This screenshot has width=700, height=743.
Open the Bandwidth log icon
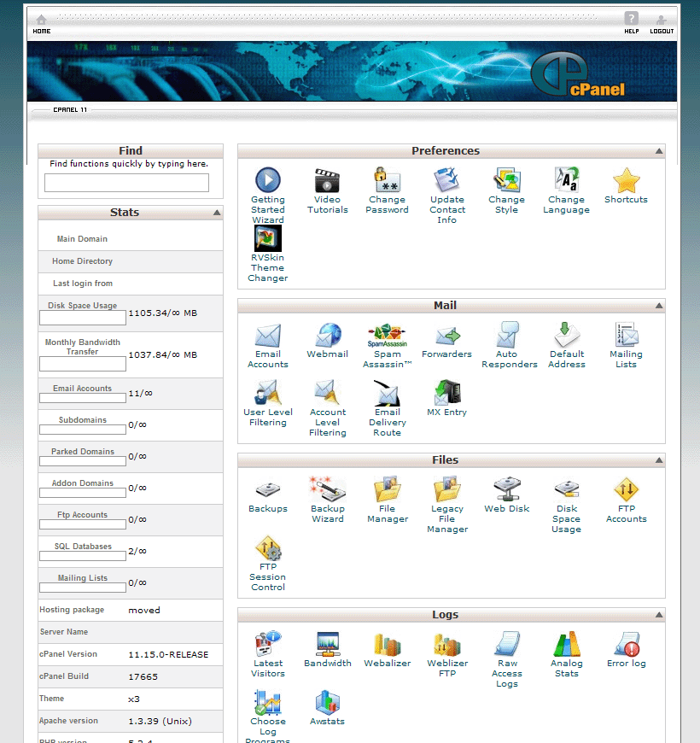(x=327, y=644)
